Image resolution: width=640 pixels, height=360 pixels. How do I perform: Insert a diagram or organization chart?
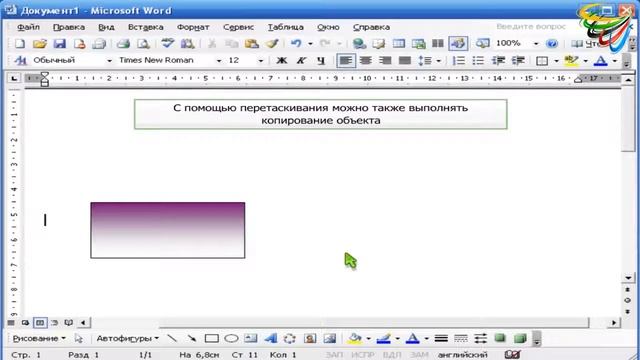point(290,338)
